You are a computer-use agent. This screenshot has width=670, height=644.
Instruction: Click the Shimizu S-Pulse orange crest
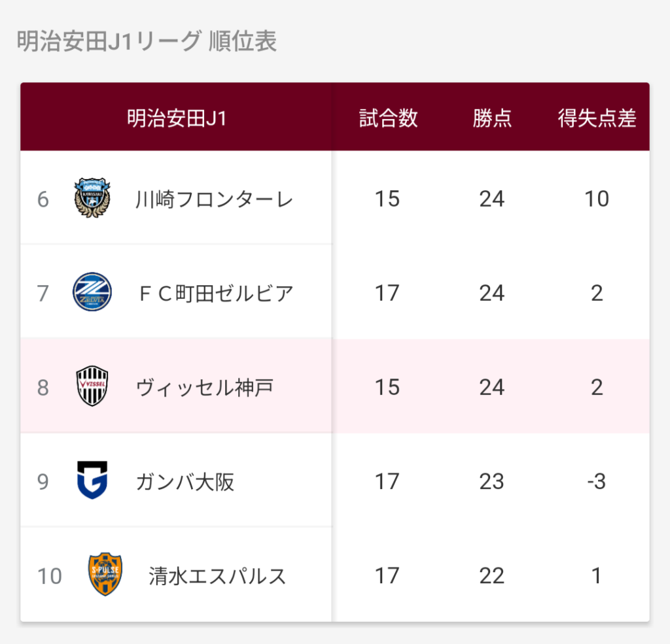pos(105,575)
